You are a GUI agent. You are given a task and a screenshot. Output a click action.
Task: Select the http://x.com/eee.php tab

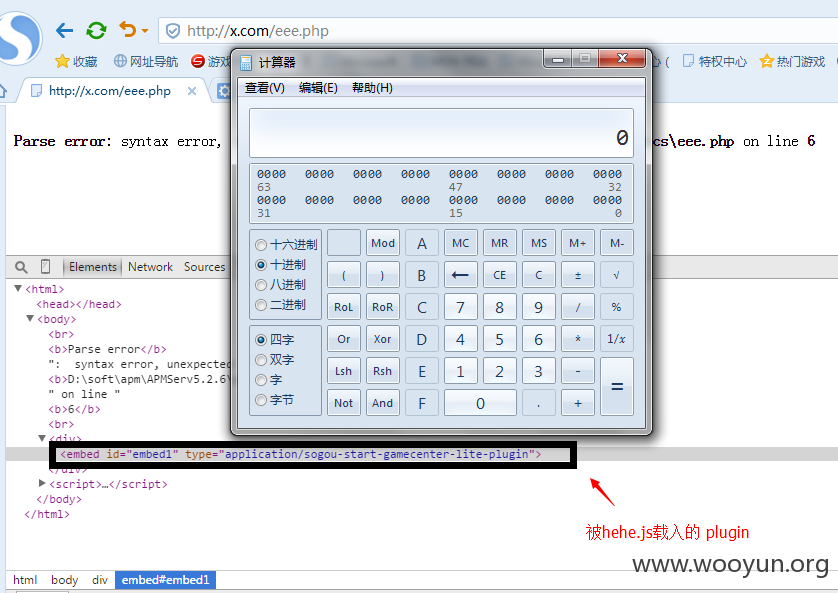click(110, 91)
